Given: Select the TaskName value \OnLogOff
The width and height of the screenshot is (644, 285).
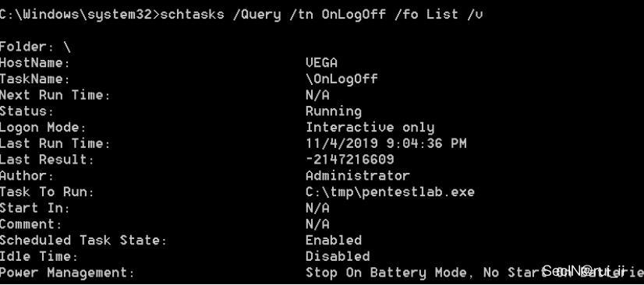Looking at the screenshot, I should pos(341,79).
